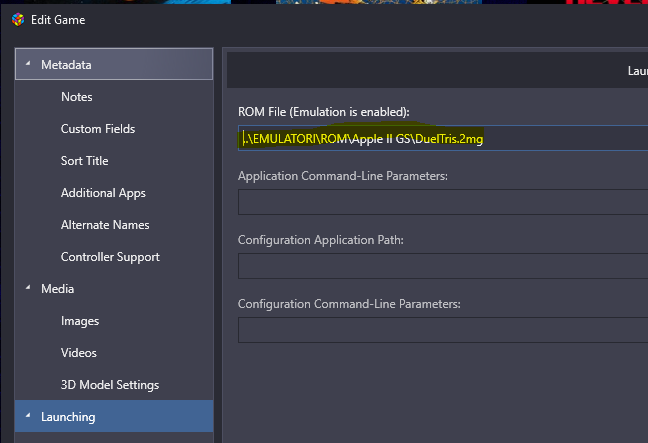The width and height of the screenshot is (648, 443).
Task: Open the Videos page
Action: click(x=78, y=353)
